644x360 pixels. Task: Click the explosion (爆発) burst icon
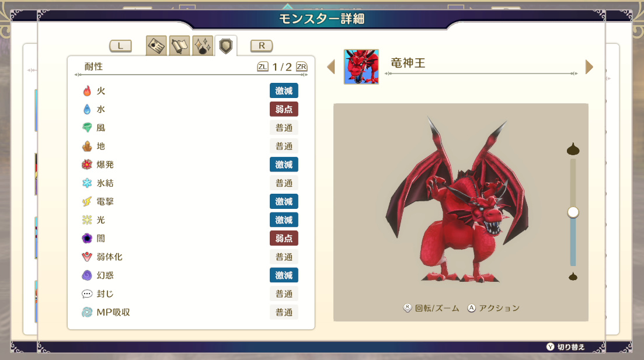tap(87, 165)
